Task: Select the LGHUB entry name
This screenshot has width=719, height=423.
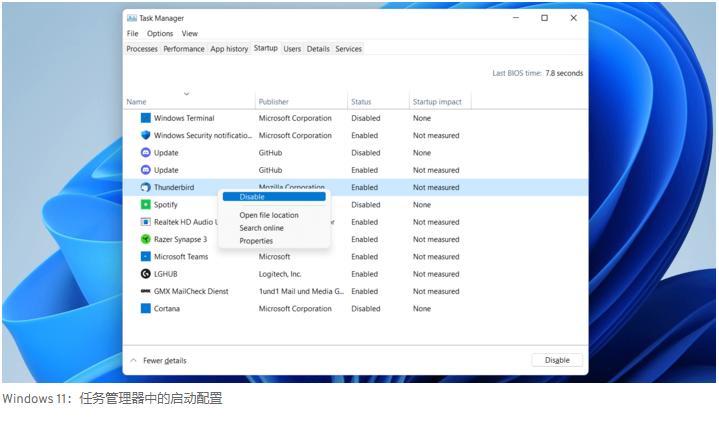Action: pyautogui.click(x=166, y=274)
